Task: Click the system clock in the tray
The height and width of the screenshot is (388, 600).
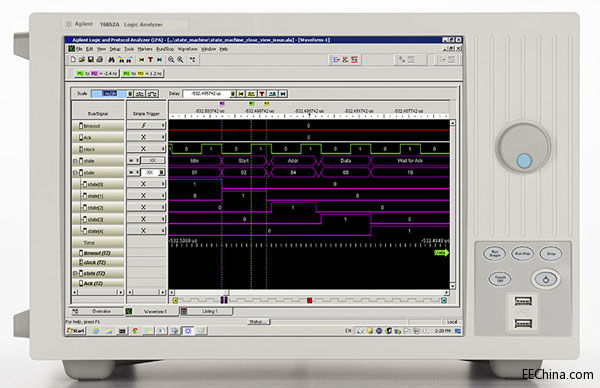Action: click(442, 331)
